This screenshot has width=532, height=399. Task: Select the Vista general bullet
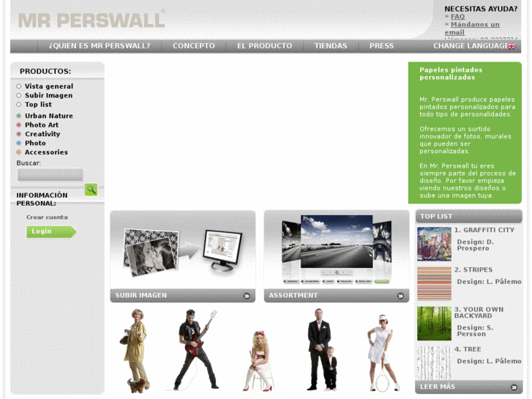point(19,86)
